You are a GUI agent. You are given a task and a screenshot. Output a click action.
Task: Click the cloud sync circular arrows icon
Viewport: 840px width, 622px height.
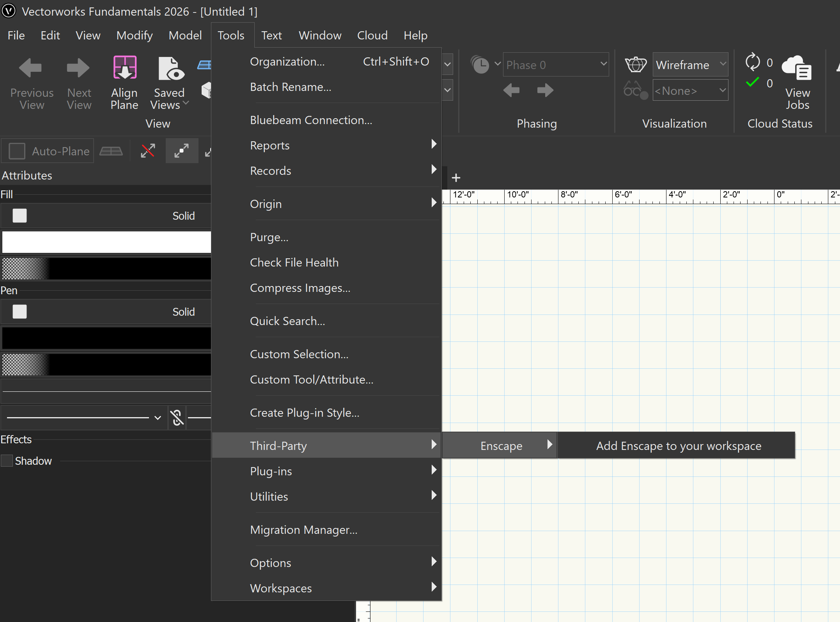(753, 62)
